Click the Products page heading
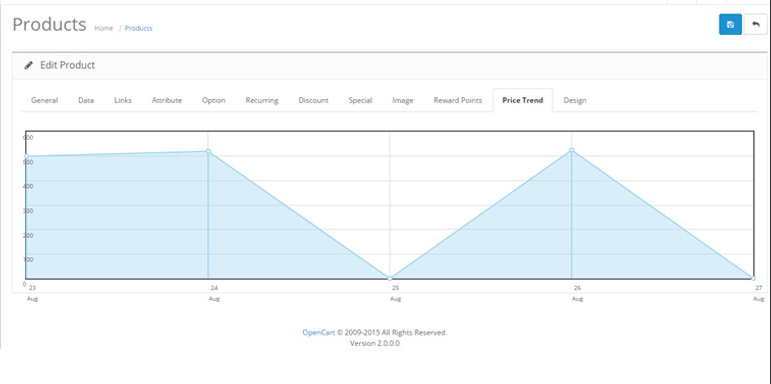 pyautogui.click(x=49, y=25)
